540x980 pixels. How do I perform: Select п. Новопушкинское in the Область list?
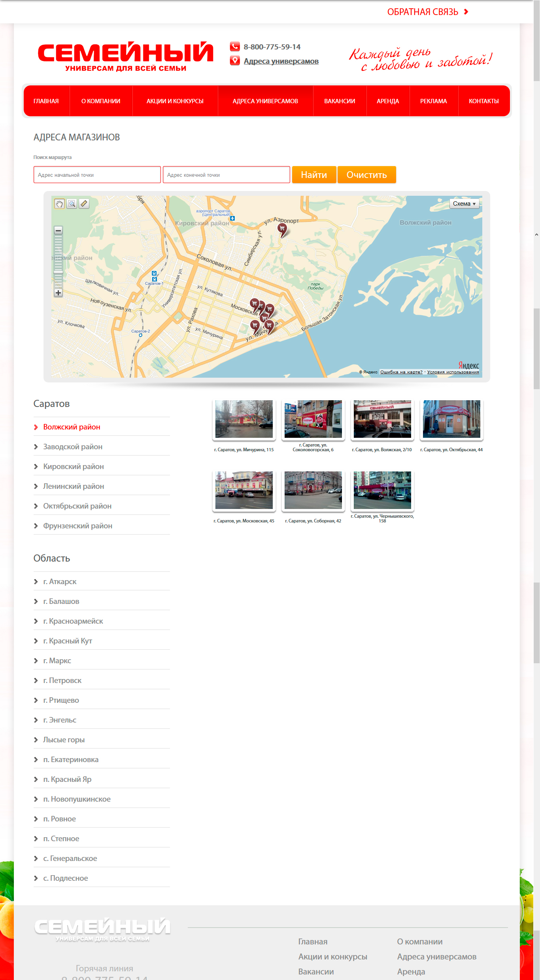[x=77, y=799]
